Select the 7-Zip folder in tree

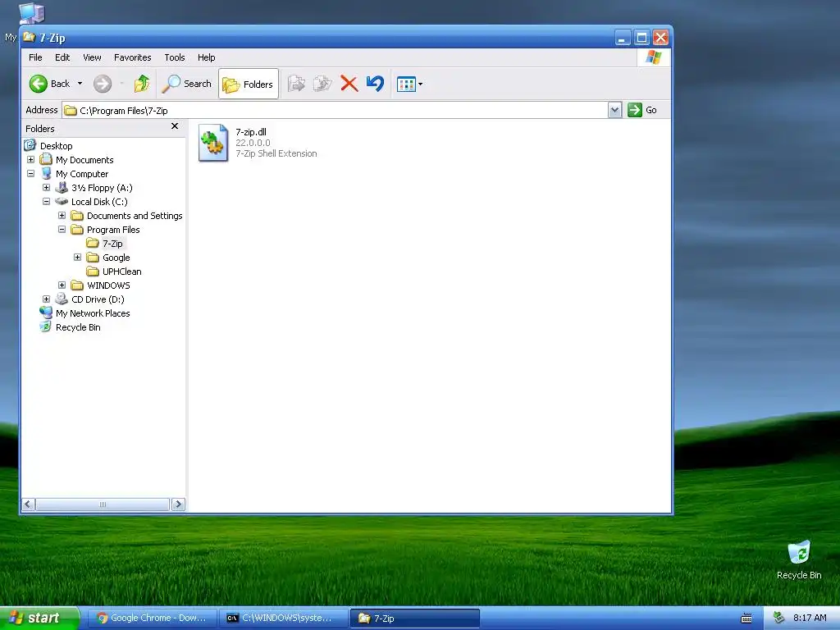click(112, 243)
